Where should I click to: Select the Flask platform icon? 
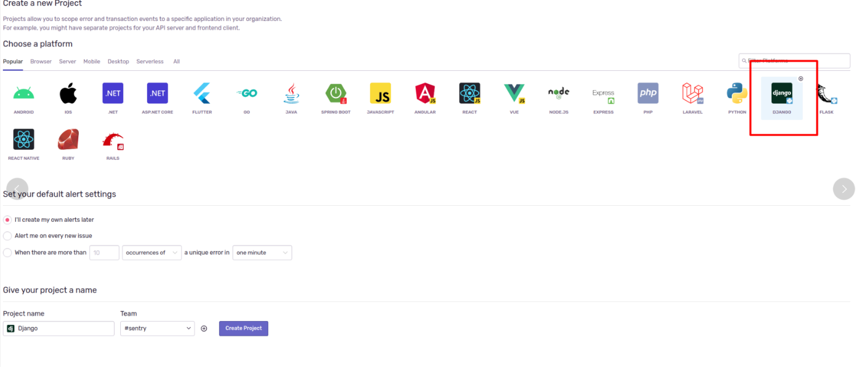pyautogui.click(x=827, y=93)
